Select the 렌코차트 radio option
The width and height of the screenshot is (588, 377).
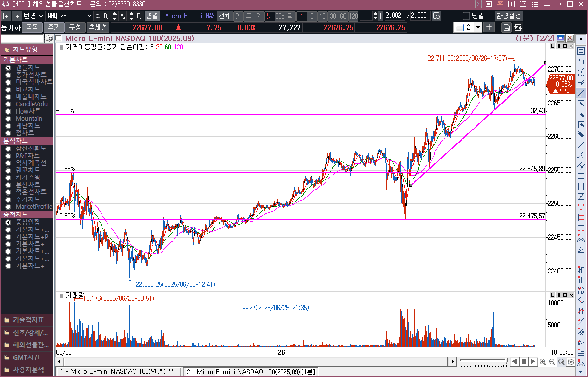point(8,171)
